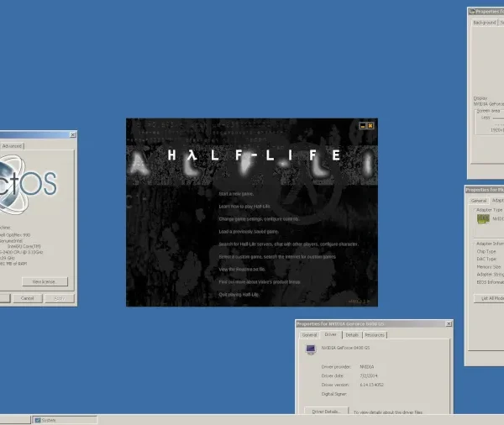Click the ReactOS logo image
This screenshot has height=425, width=504.
pyautogui.click(x=29, y=184)
